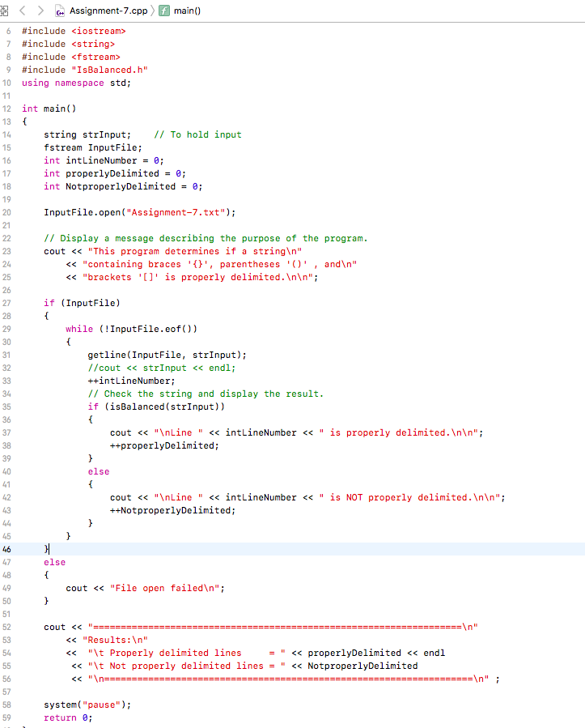Click the "Assignment-7.txt" string literal

pos(176,213)
